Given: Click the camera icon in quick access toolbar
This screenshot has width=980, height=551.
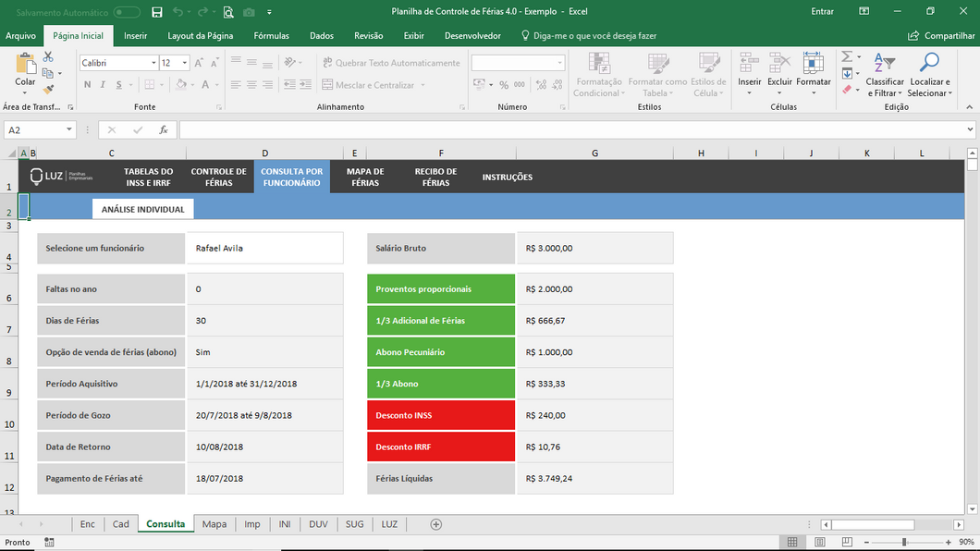Looking at the screenshot, I should click(x=249, y=12).
